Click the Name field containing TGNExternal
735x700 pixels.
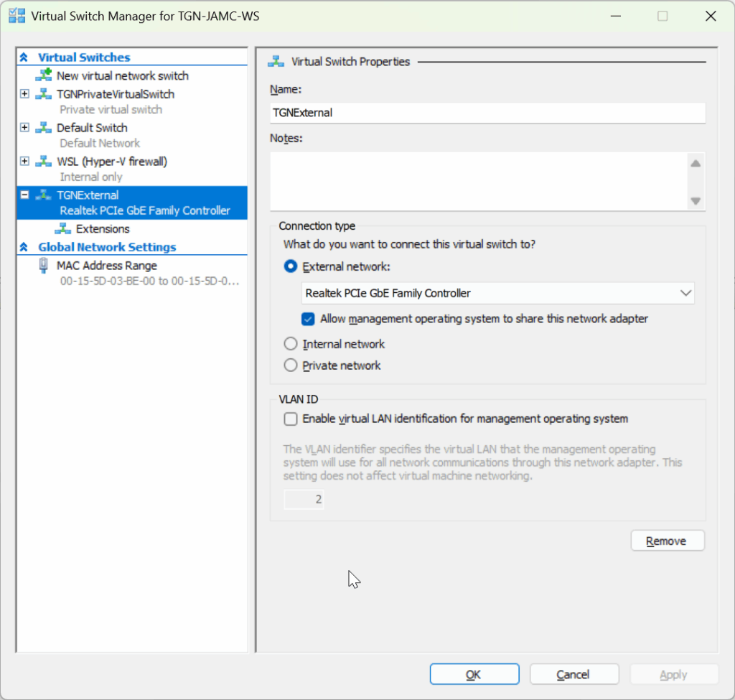(487, 113)
